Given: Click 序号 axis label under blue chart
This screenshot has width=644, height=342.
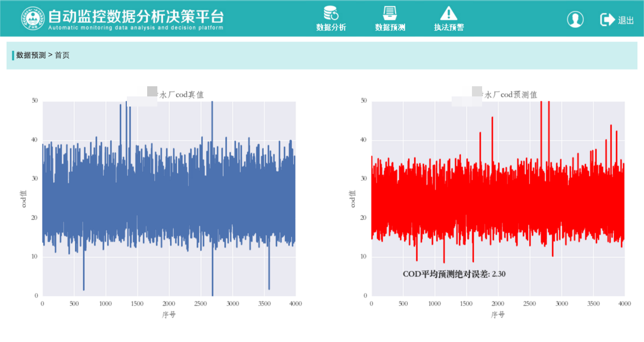Looking at the screenshot, I should tap(169, 315).
